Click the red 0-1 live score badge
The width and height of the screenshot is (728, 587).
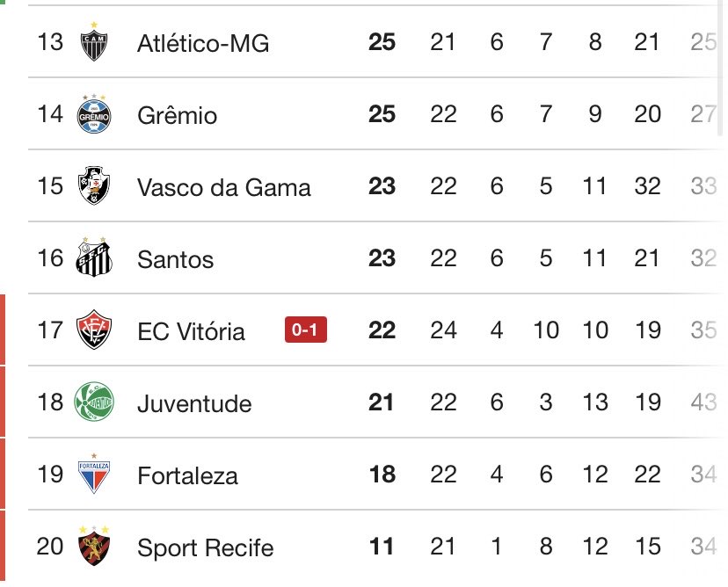(x=306, y=331)
